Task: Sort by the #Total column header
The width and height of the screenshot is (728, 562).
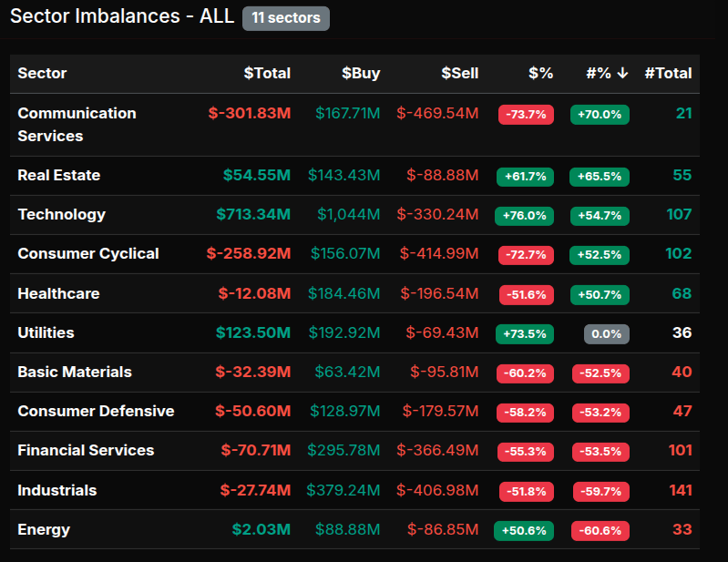Action: [x=668, y=74]
